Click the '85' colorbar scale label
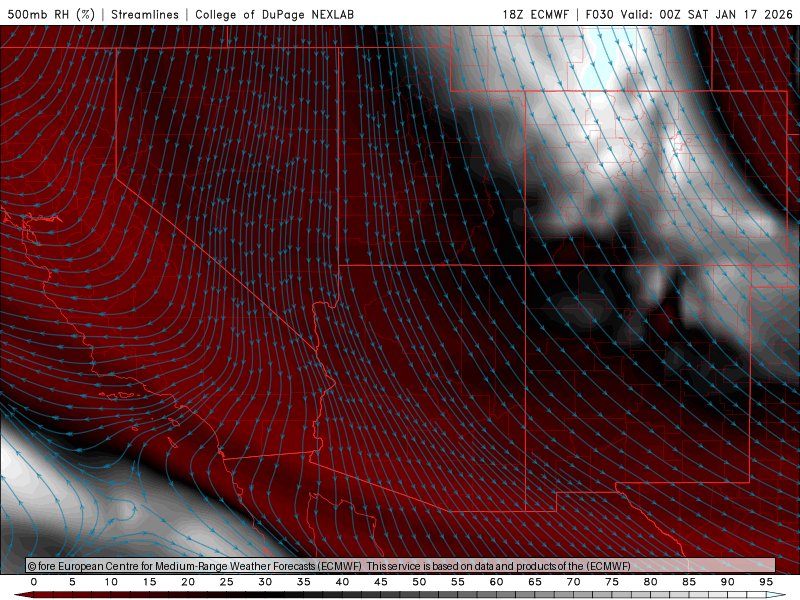Screen dimensions: 800x600 point(689,582)
